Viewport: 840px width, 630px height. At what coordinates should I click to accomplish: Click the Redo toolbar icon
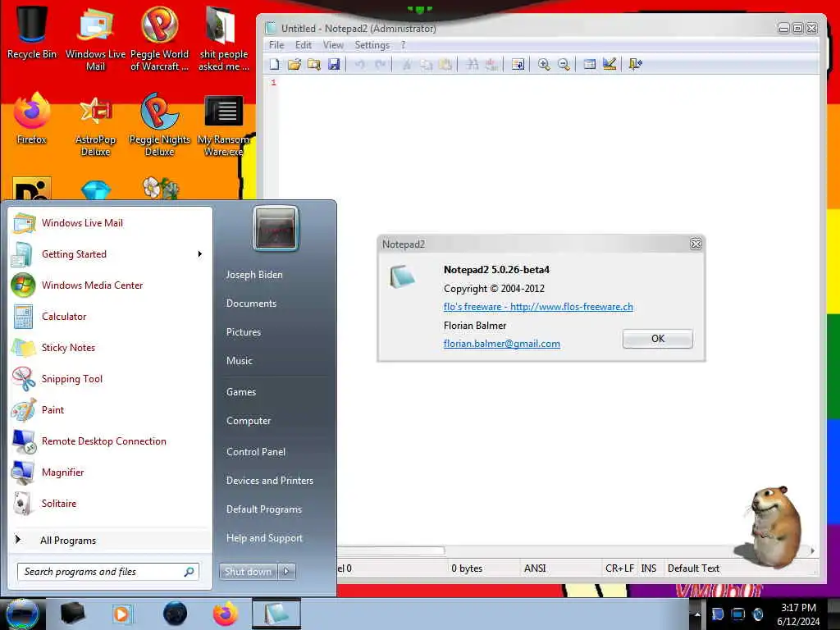(x=380, y=65)
